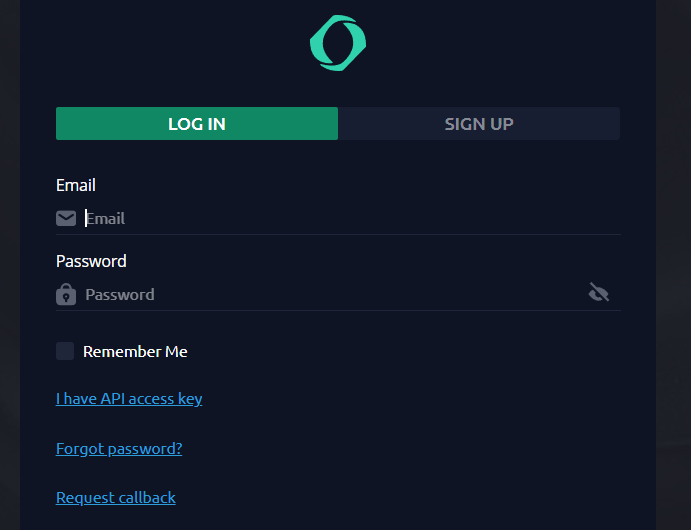Open the I have API access key link
691x530 pixels.
[129, 399]
